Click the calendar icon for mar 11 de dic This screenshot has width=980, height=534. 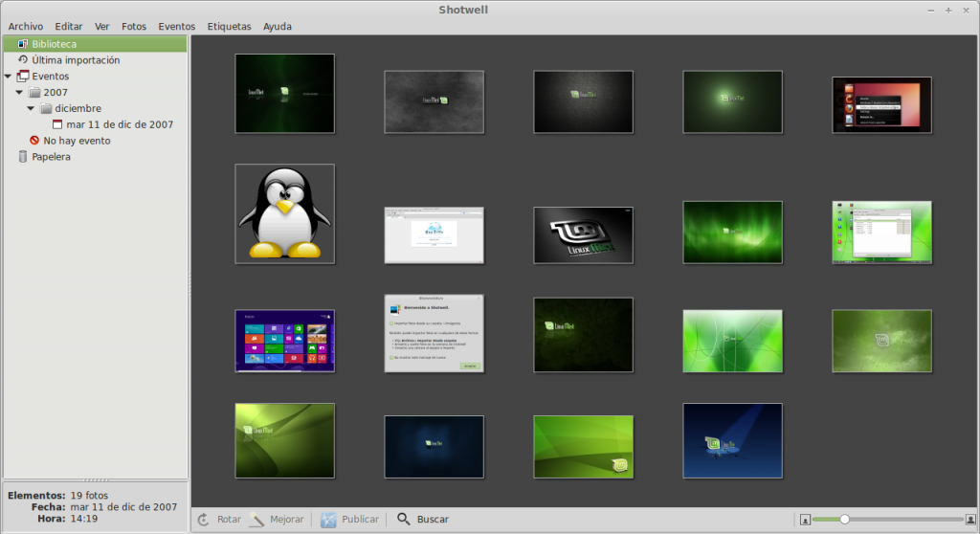(57, 124)
